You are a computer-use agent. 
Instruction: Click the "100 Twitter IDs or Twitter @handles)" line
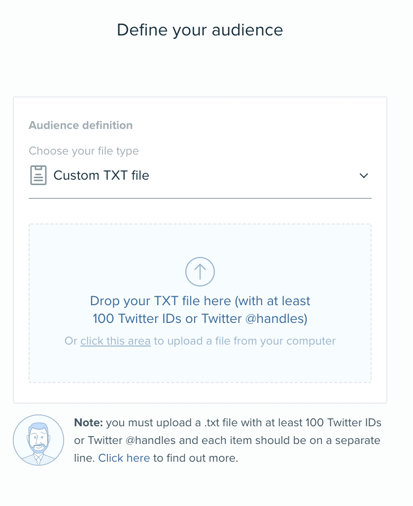[200, 319]
